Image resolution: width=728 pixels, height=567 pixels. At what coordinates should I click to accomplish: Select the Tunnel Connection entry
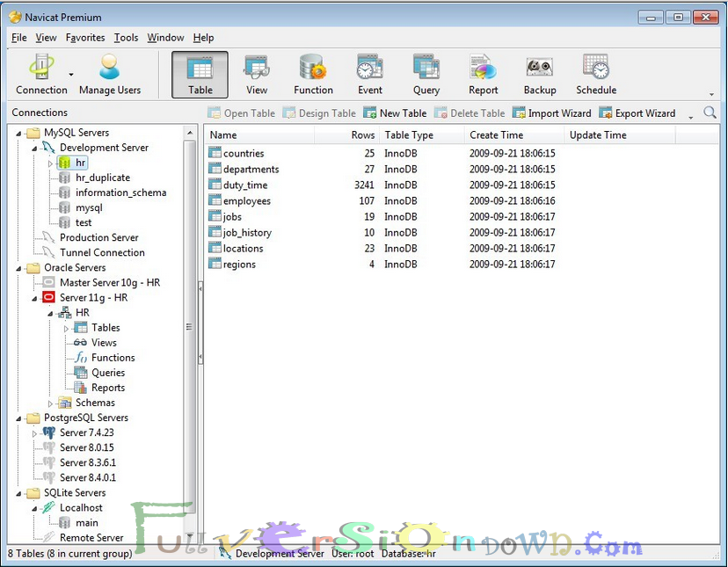(x=102, y=252)
